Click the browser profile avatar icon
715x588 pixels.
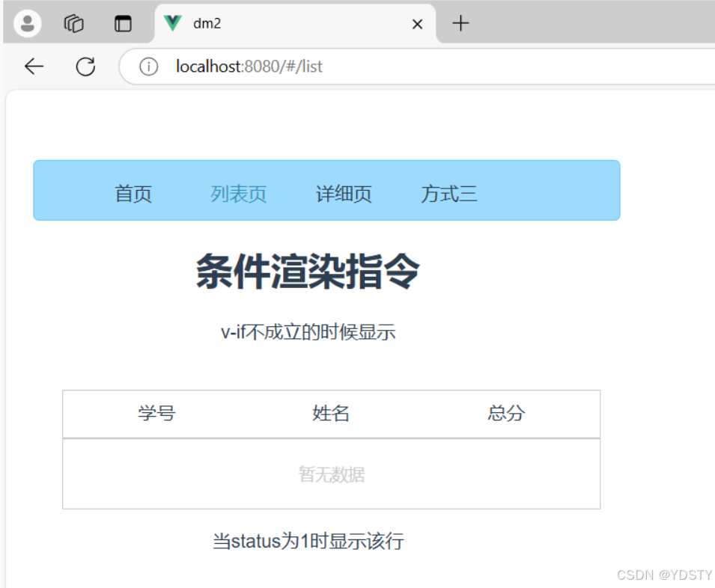point(27,22)
